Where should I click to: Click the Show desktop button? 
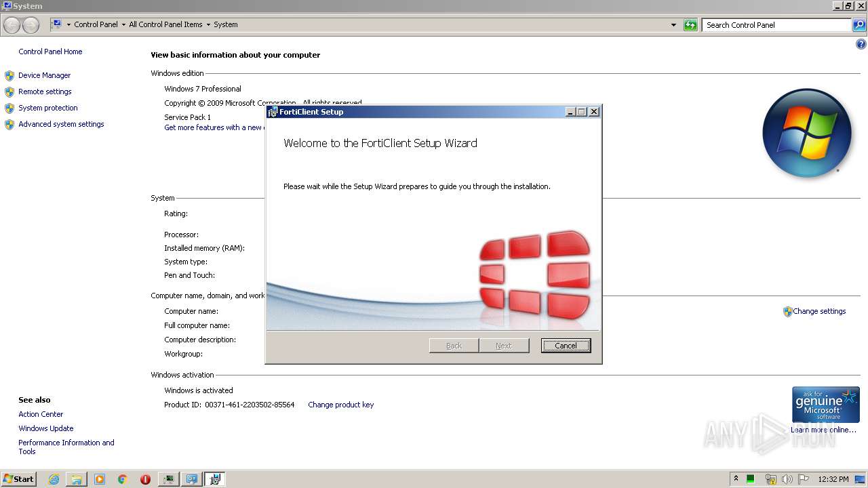click(x=861, y=479)
